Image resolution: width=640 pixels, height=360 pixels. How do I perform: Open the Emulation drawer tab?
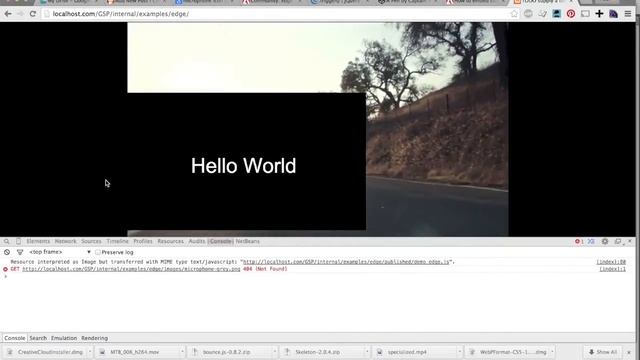(x=64, y=338)
